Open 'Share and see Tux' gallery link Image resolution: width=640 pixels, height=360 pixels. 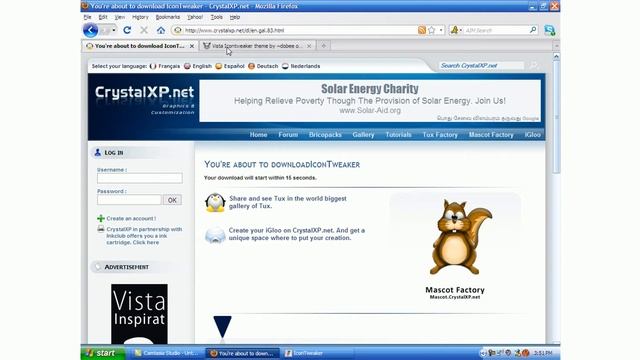(x=287, y=202)
